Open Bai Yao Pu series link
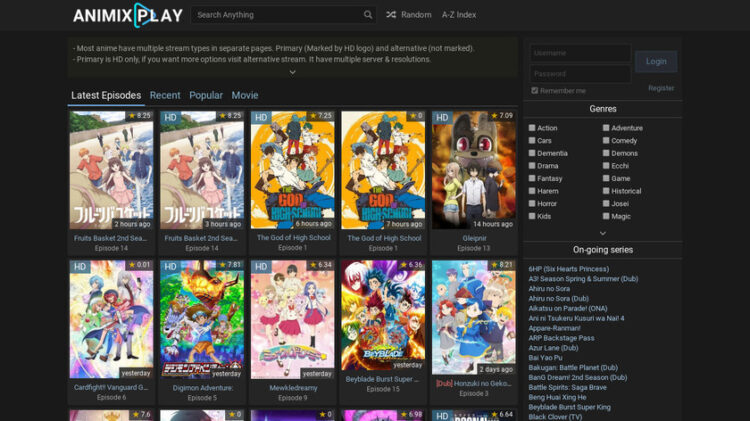Image resolution: width=750 pixels, height=421 pixels. (545, 358)
